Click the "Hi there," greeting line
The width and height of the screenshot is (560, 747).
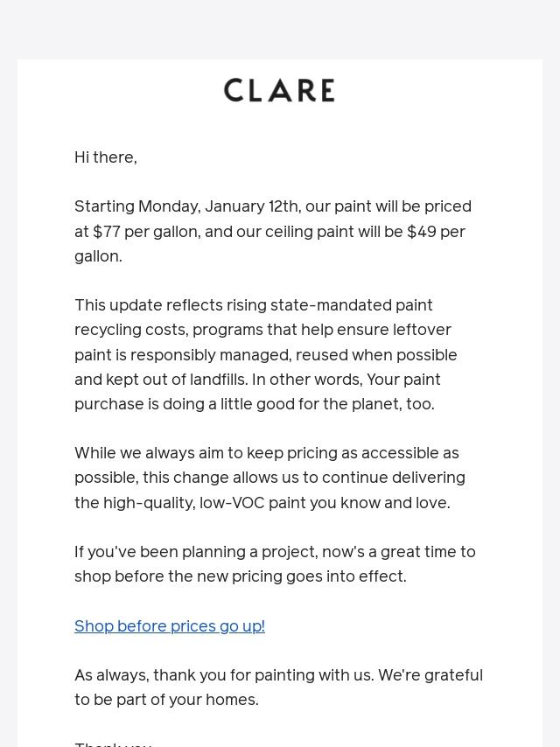pyautogui.click(x=106, y=157)
